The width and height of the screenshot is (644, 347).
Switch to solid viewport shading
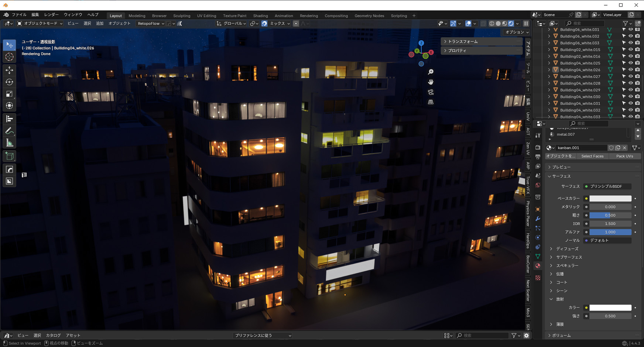(498, 23)
